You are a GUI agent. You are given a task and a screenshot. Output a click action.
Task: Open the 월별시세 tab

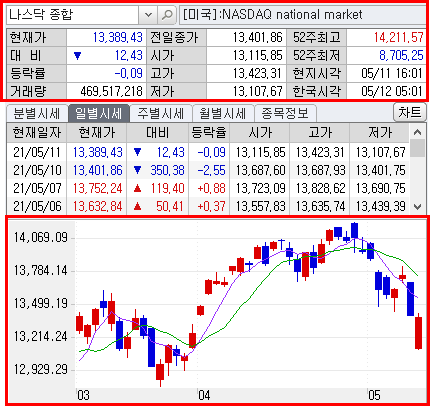[223, 114]
